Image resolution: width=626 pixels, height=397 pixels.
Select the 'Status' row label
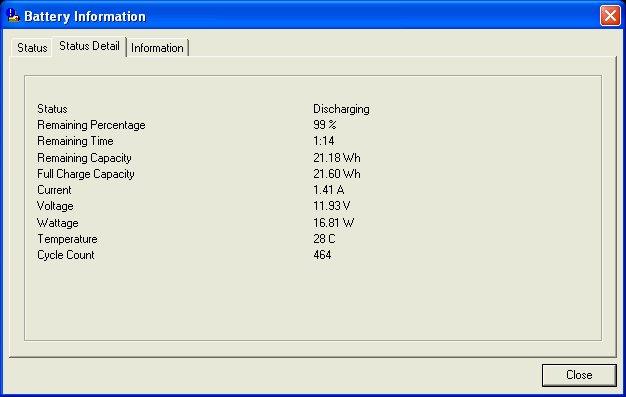pyautogui.click(x=52, y=109)
